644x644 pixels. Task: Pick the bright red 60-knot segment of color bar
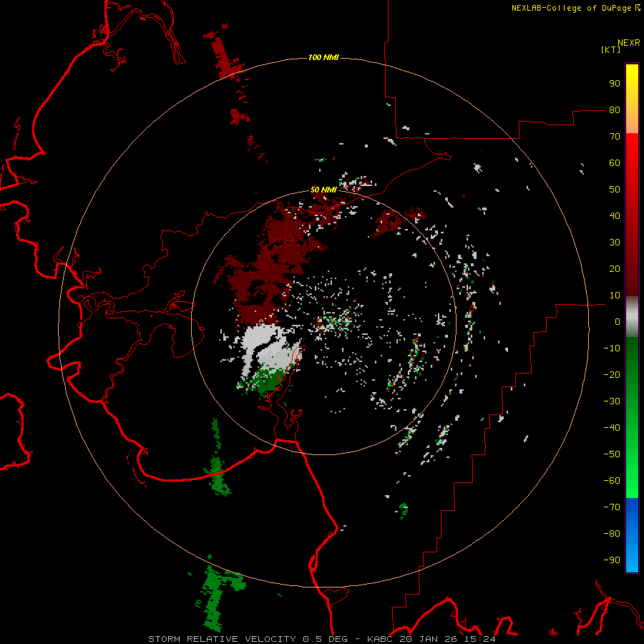[x=632, y=163]
